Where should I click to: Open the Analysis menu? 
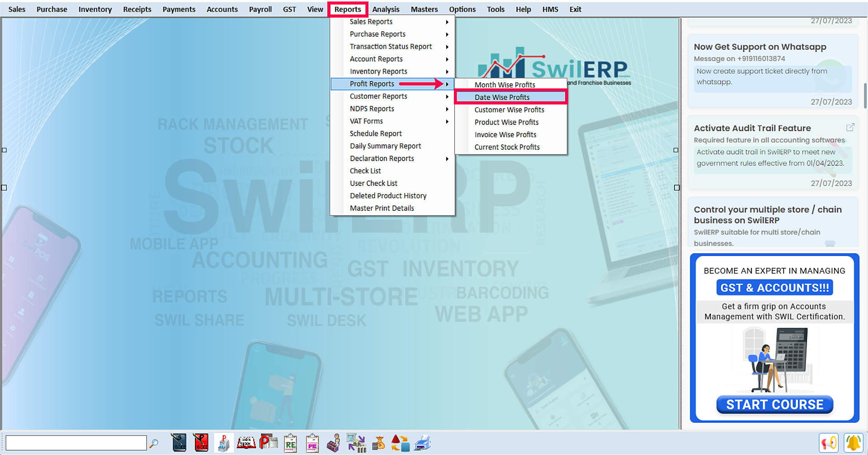click(x=386, y=9)
